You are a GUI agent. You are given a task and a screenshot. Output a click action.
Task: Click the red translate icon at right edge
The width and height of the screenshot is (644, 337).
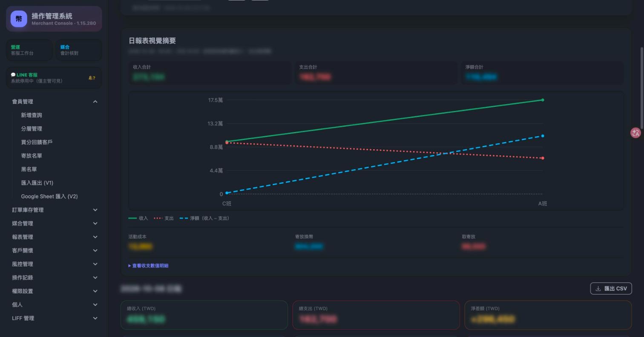635,133
